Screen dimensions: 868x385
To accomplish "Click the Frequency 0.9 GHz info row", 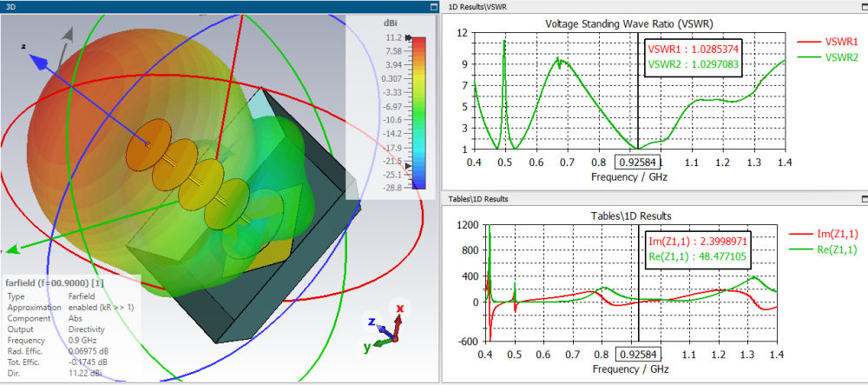I will [x=51, y=340].
